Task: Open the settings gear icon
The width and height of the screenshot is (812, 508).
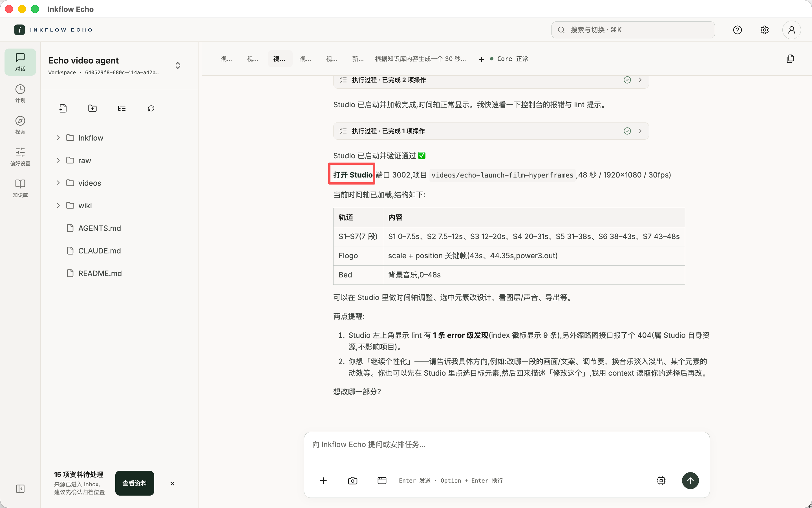Action: point(764,30)
